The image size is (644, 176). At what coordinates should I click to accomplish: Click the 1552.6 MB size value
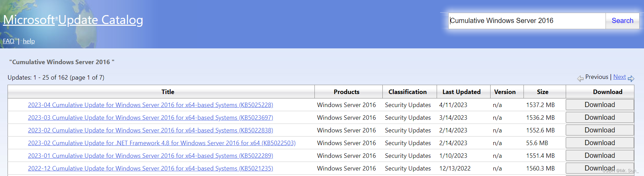tap(540, 130)
